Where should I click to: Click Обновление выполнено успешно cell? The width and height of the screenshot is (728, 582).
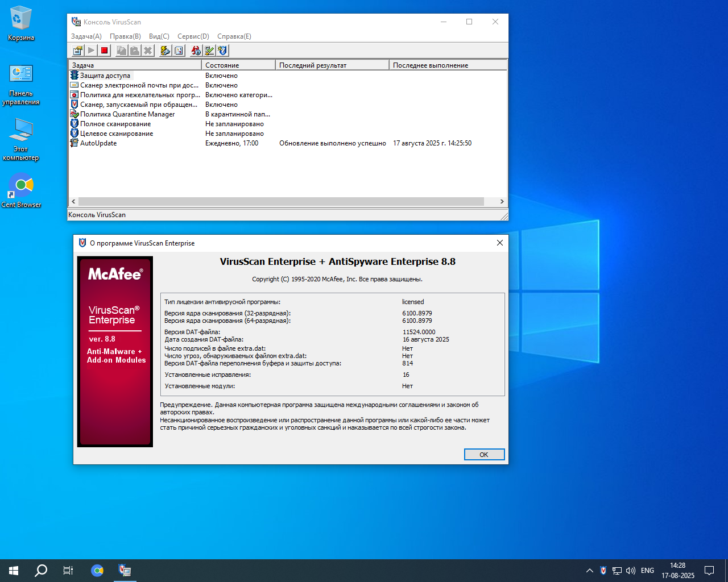tap(333, 143)
